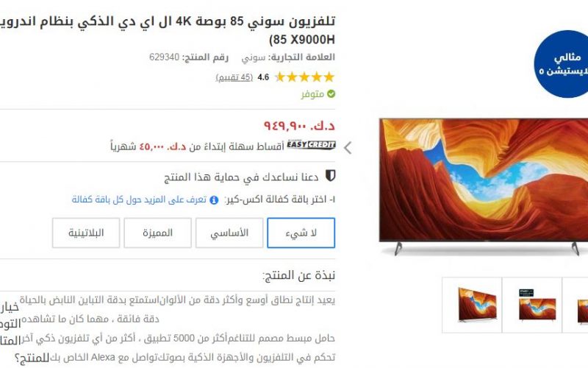The image size is (588, 368).
Task: Click the shield protection icon
Action: [330, 175]
